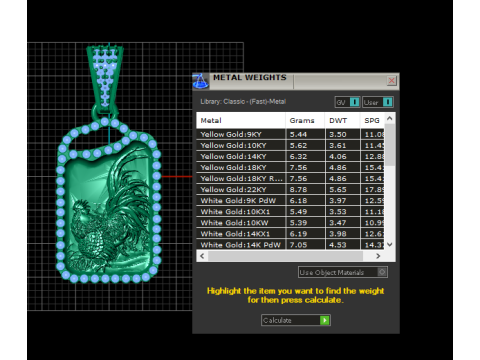Screen dimensions: 480x360
Task: Select the Yellow Gold:18KY row
Action: (290, 167)
